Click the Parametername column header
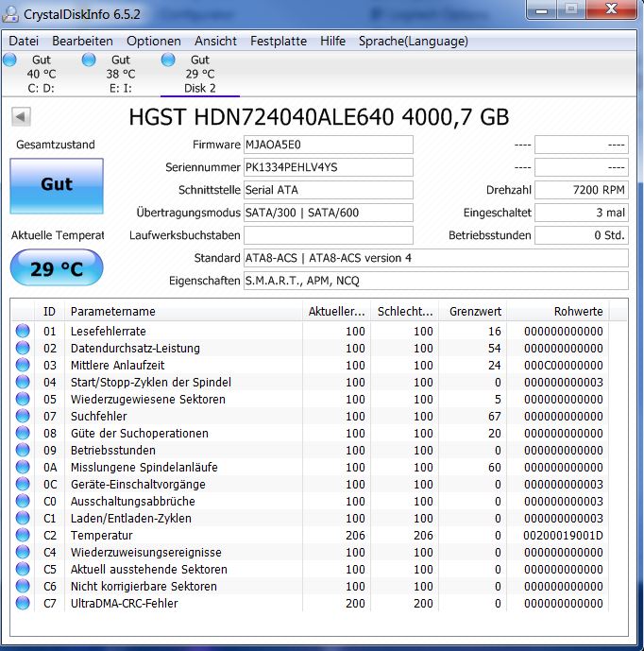The height and width of the screenshot is (651, 644). pyautogui.click(x=183, y=312)
